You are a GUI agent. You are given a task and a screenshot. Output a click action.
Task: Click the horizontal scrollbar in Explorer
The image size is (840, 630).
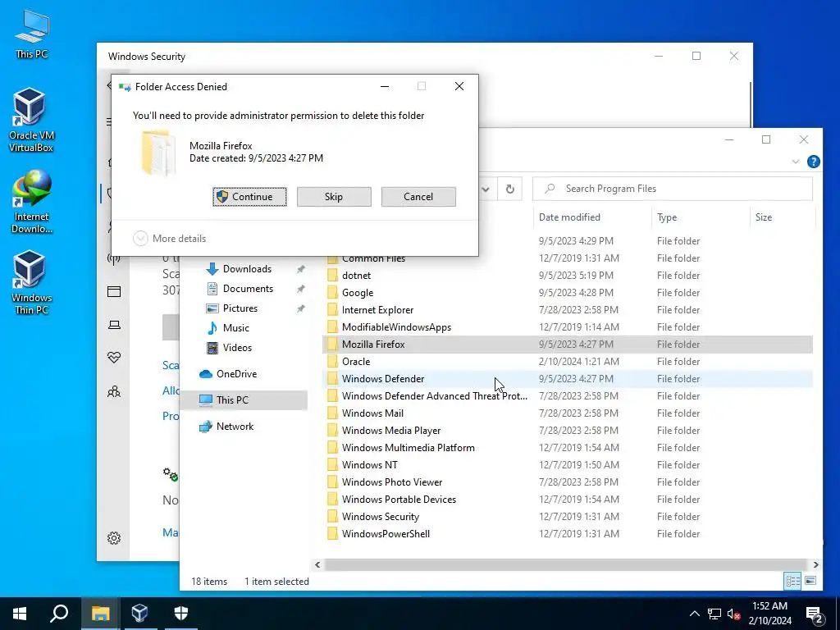566,564
